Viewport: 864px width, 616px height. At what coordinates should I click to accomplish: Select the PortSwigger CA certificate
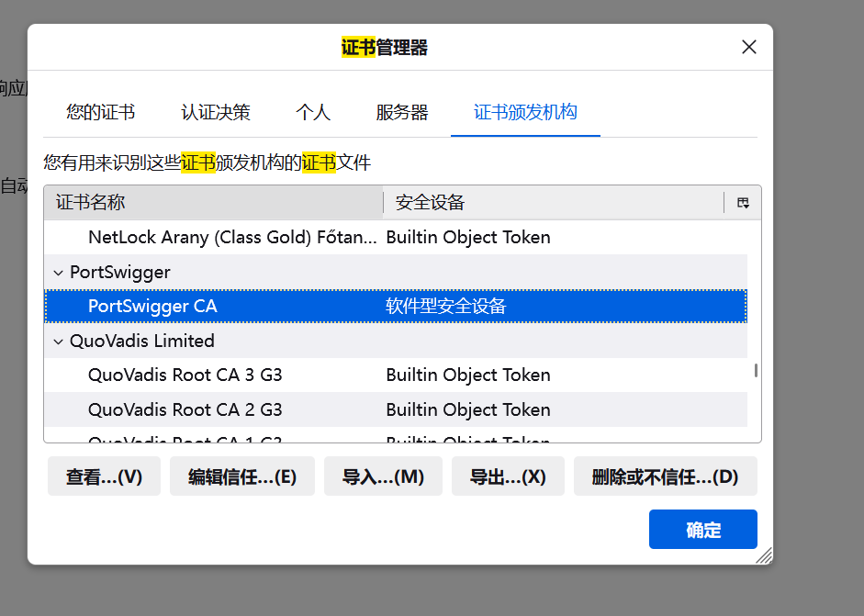(x=396, y=306)
